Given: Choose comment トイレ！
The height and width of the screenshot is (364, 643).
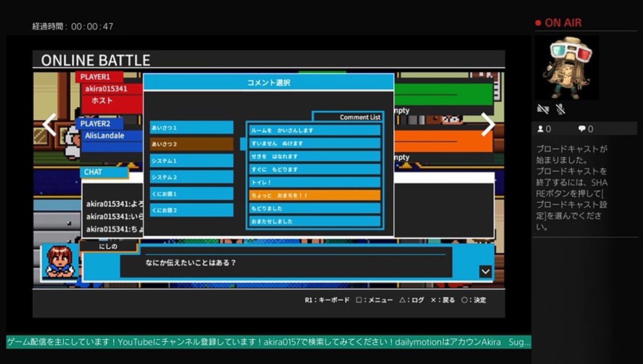Looking at the screenshot, I should [x=314, y=182].
